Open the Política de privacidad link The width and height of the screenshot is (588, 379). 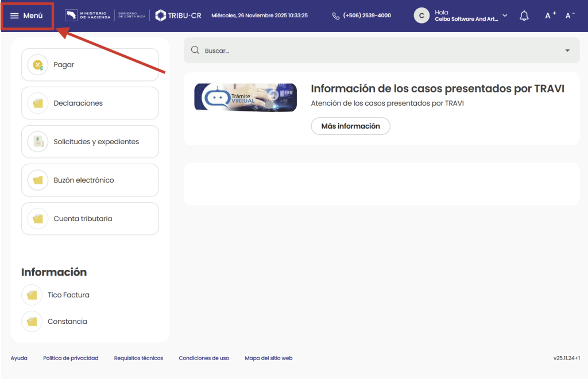tap(71, 358)
